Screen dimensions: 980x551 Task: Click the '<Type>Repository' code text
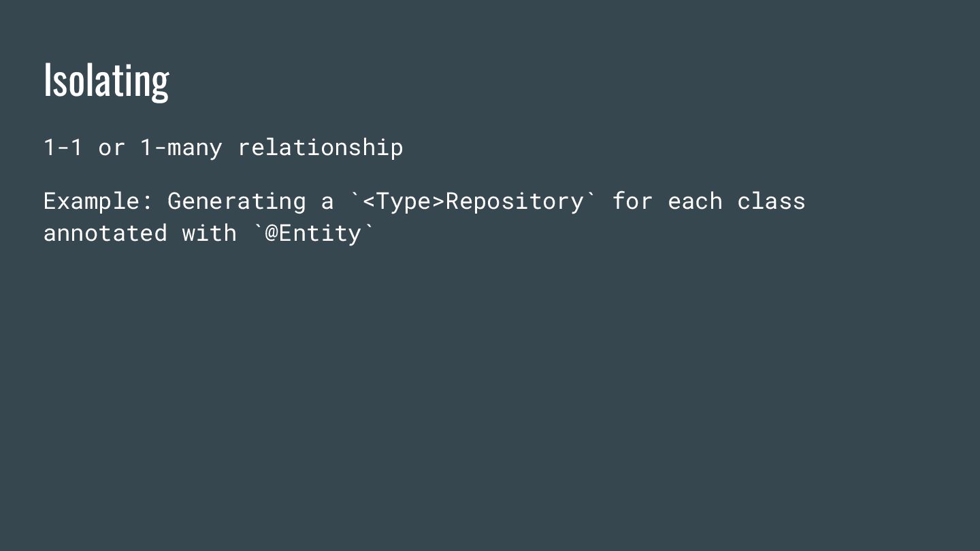pos(472,201)
